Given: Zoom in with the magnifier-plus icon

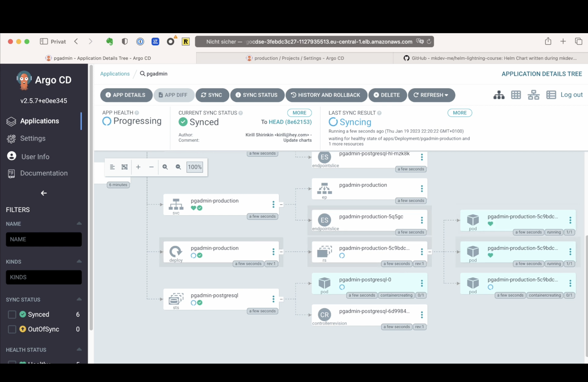Looking at the screenshot, I should (165, 167).
